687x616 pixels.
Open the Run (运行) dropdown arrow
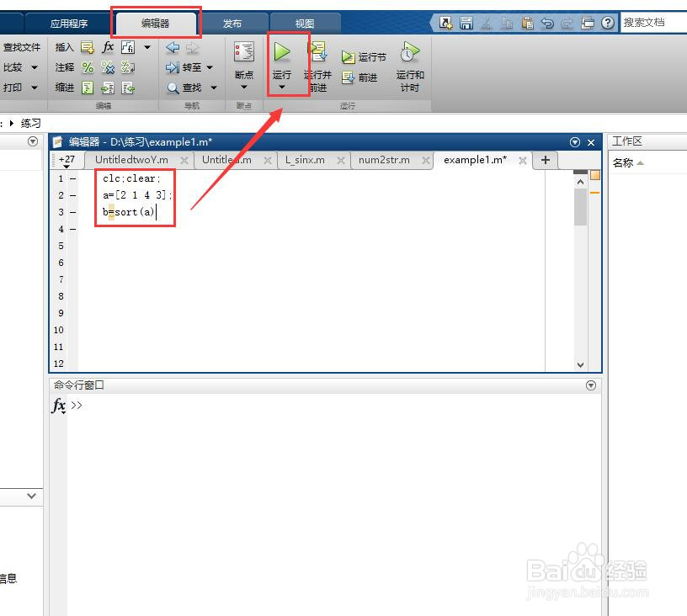point(282,87)
